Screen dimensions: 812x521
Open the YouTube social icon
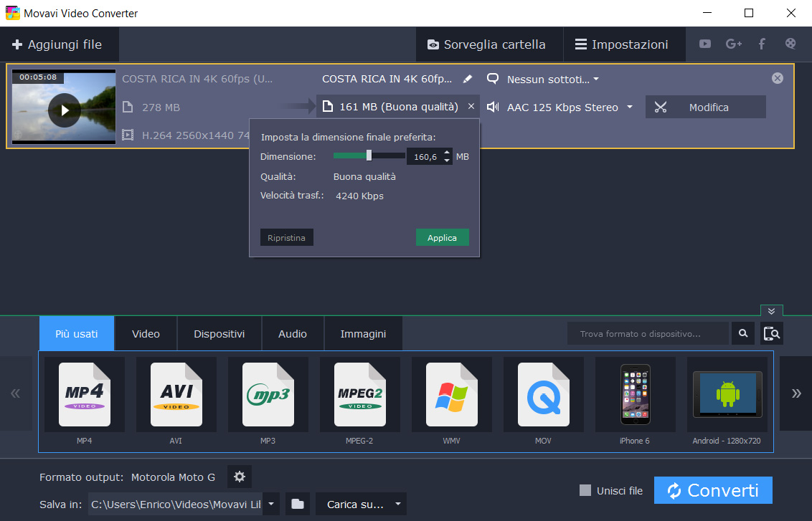pyautogui.click(x=705, y=44)
